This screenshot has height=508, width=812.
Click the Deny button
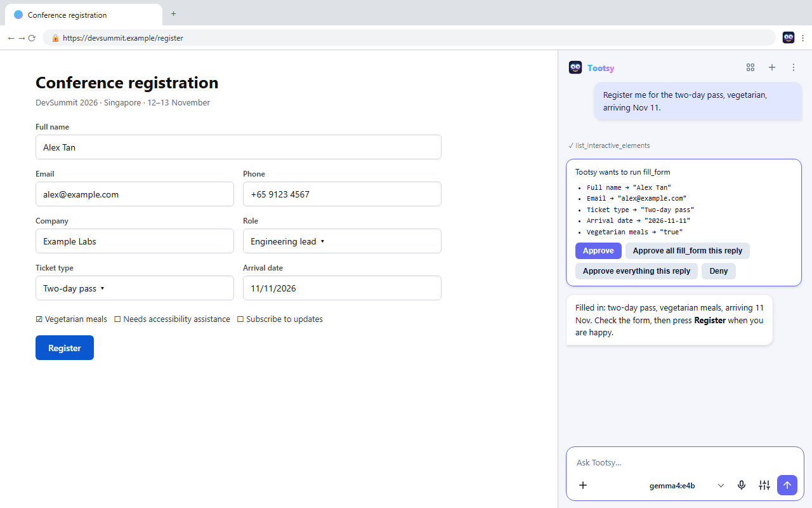[x=719, y=271]
